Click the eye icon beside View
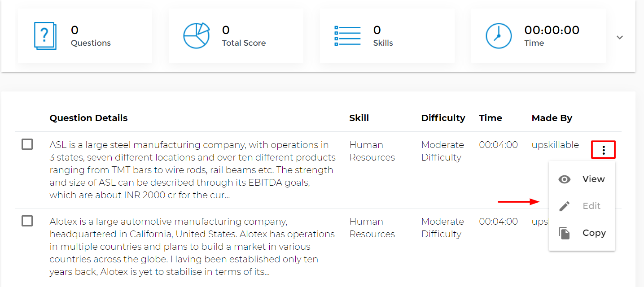644x287 pixels. 565,179
